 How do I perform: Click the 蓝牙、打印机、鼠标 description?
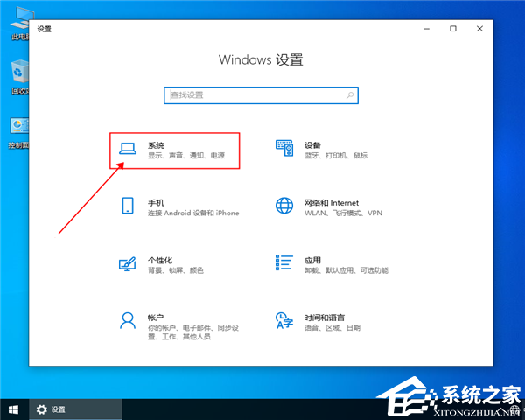click(336, 156)
